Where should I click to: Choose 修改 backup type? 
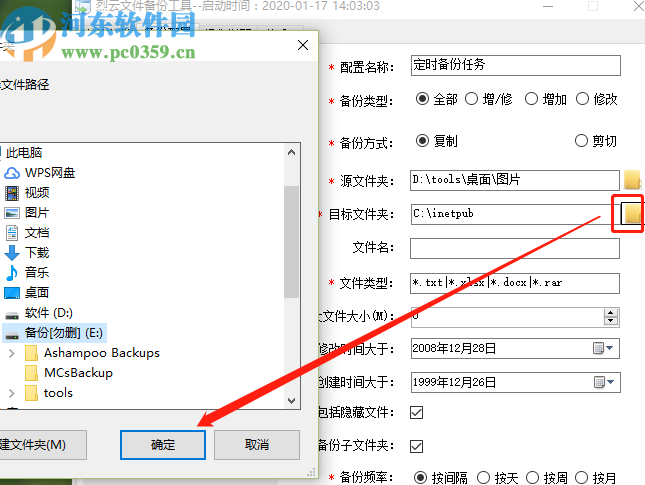[597, 99]
